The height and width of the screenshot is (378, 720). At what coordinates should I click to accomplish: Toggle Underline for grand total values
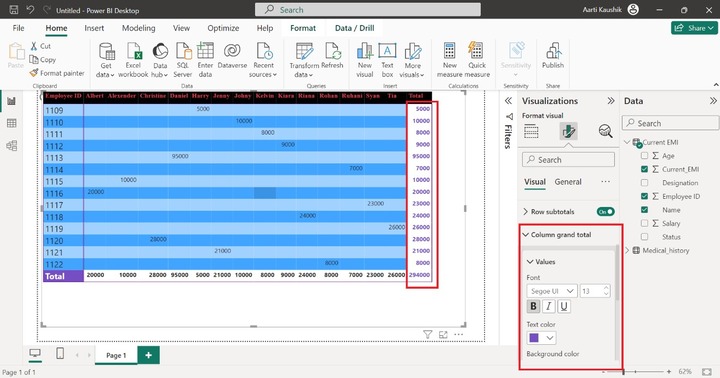coord(563,306)
